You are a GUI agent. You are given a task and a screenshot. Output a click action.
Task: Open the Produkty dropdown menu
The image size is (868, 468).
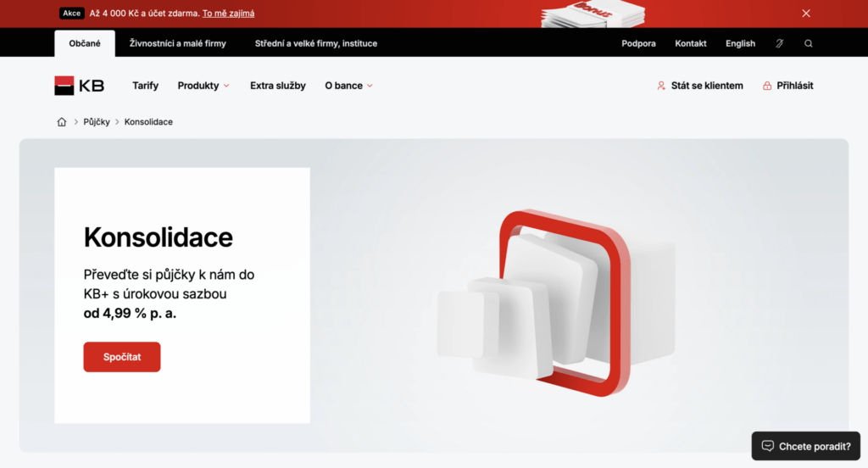[x=203, y=86]
